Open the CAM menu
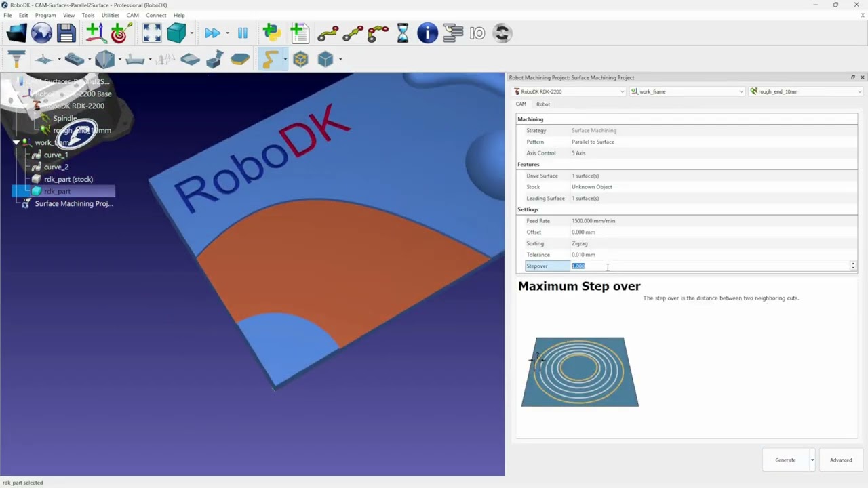Viewport: 868px width, 488px height. click(x=132, y=15)
